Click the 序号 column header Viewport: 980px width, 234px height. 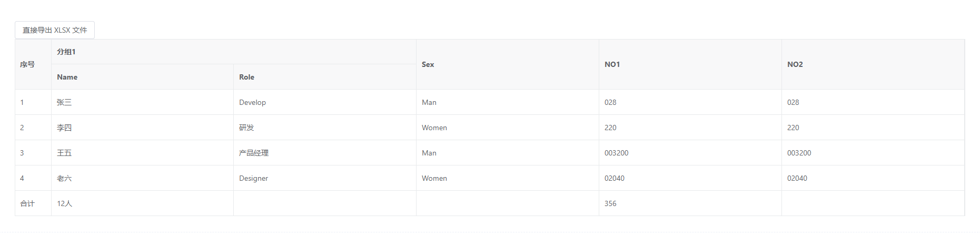click(x=27, y=64)
